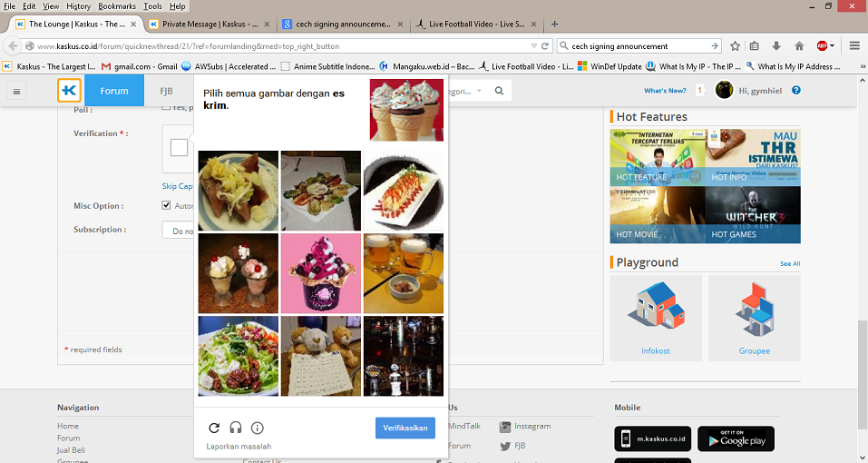Open the help question mark icon
This screenshot has width=868, height=463.
pos(796,90)
